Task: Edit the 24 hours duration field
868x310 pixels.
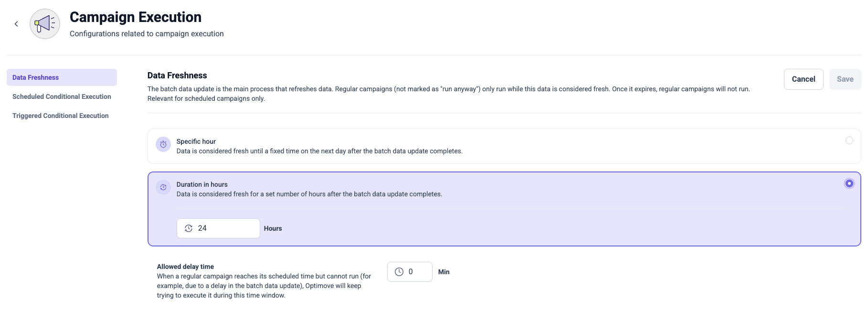Action: (218, 228)
